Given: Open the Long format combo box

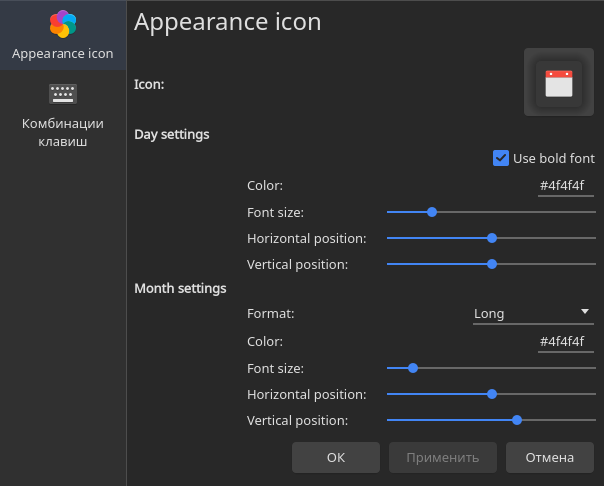Looking at the screenshot, I should (x=533, y=314).
